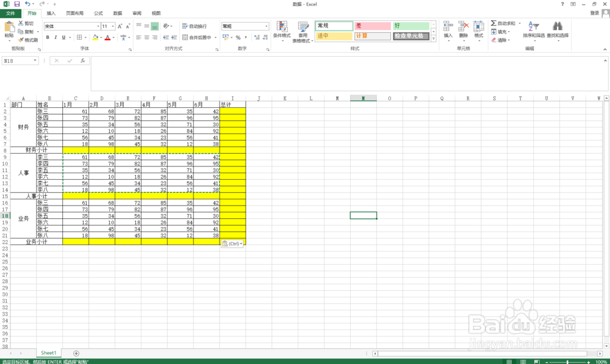This screenshot has height=364, width=610.
Task: Decrease font size with small A icon
Action: (128, 26)
